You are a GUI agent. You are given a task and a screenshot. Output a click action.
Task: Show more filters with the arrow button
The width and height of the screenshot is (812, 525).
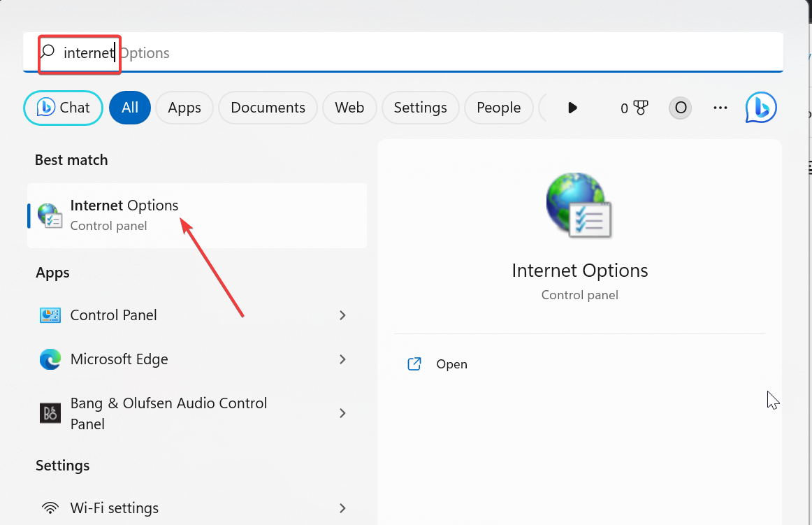(x=572, y=108)
